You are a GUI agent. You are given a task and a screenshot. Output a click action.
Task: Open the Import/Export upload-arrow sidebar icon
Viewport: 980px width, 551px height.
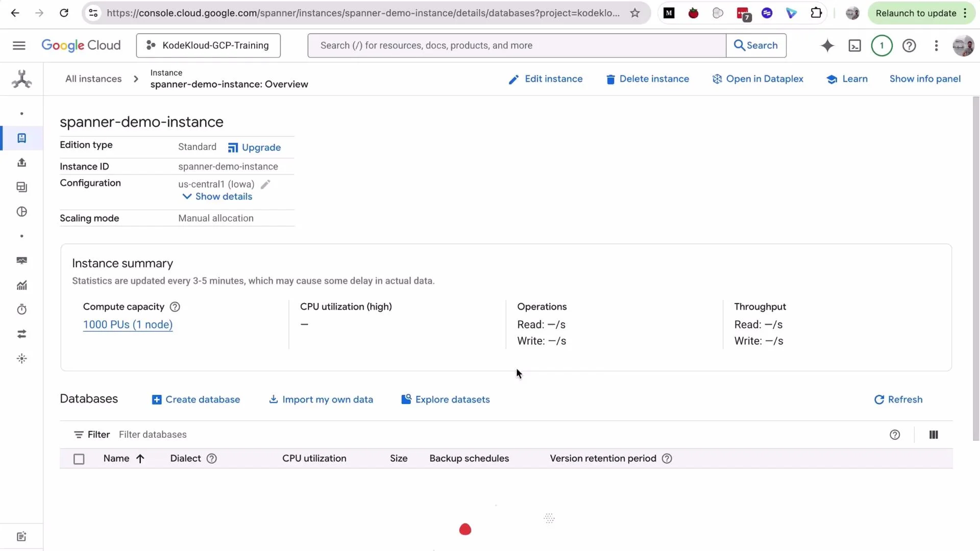click(x=21, y=163)
